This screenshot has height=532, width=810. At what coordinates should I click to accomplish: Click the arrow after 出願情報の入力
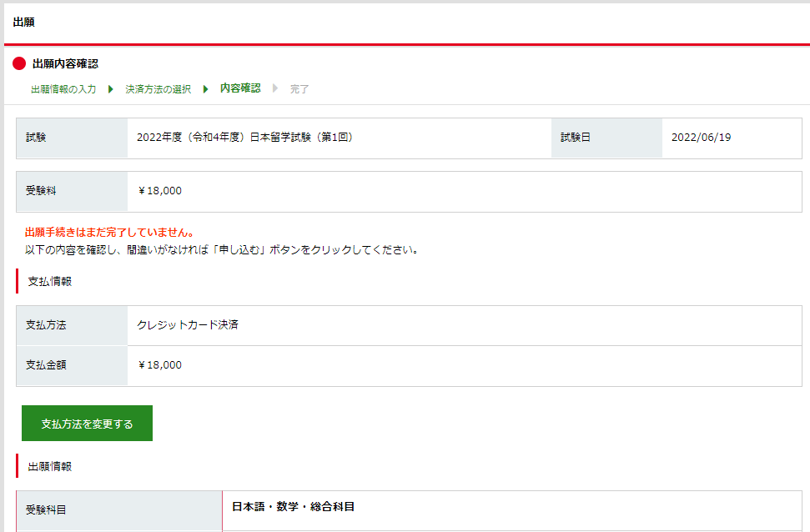(111, 89)
